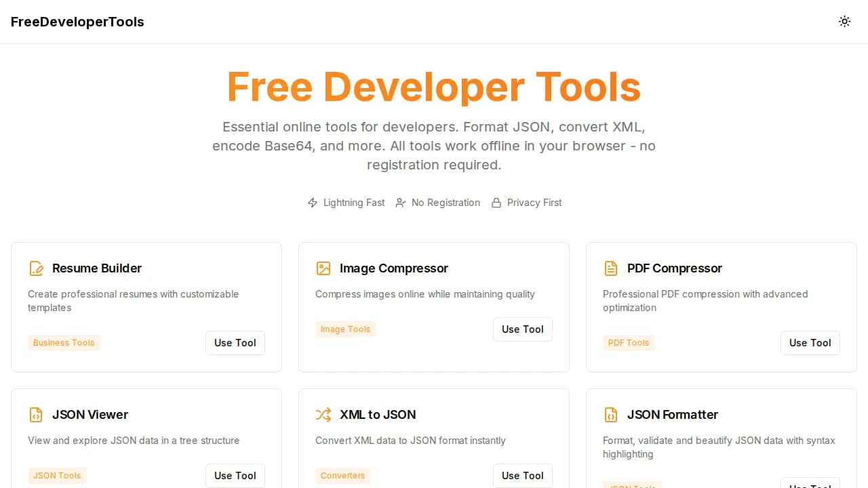Open the XML to JSON converter
Viewport: 868px width, 488px height.
click(522, 476)
